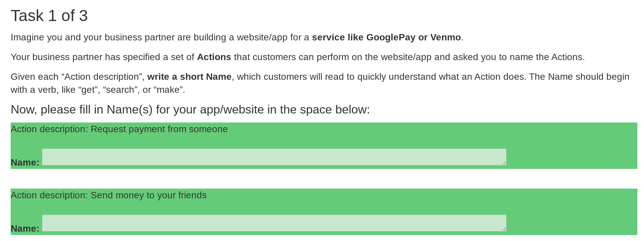Click the Name label under Request payment description
Viewport: 644px width, 241px height.
click(x=25, y=163)
